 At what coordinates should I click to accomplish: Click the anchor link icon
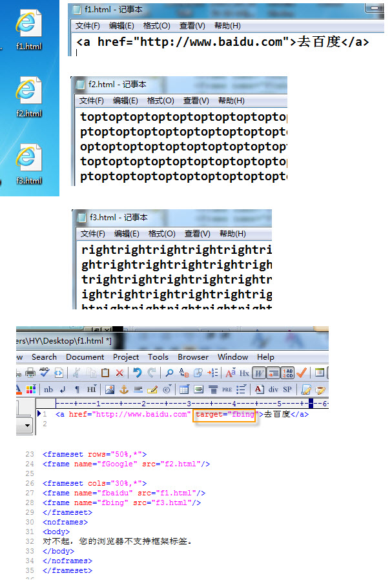coord(124,389)
